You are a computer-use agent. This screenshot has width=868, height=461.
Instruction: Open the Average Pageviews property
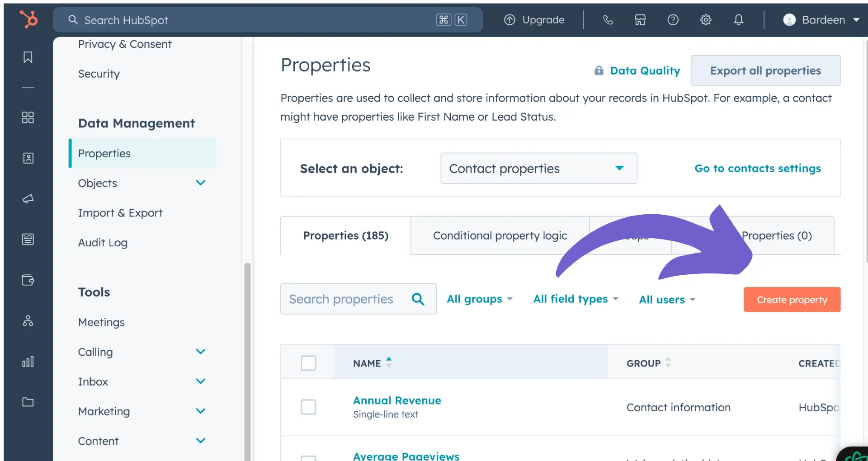click(x=406, y=456)
